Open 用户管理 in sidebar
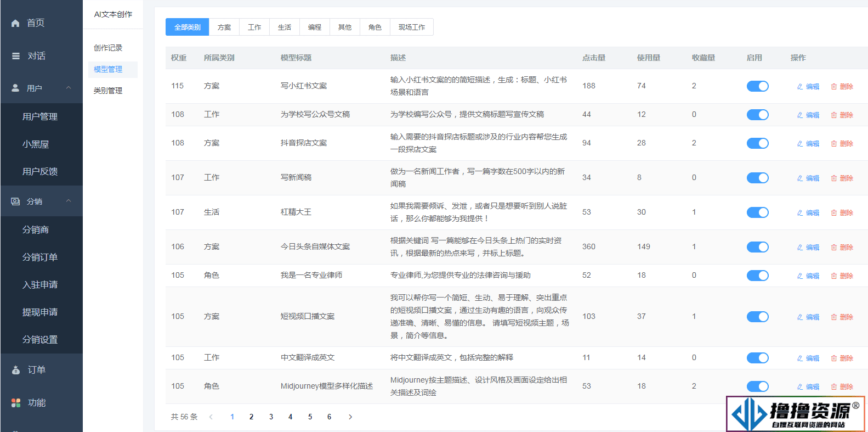 coord(41,116)
